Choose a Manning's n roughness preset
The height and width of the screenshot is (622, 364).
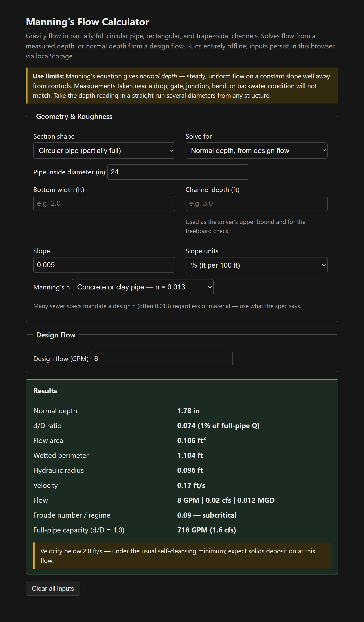tap(142, 287)
